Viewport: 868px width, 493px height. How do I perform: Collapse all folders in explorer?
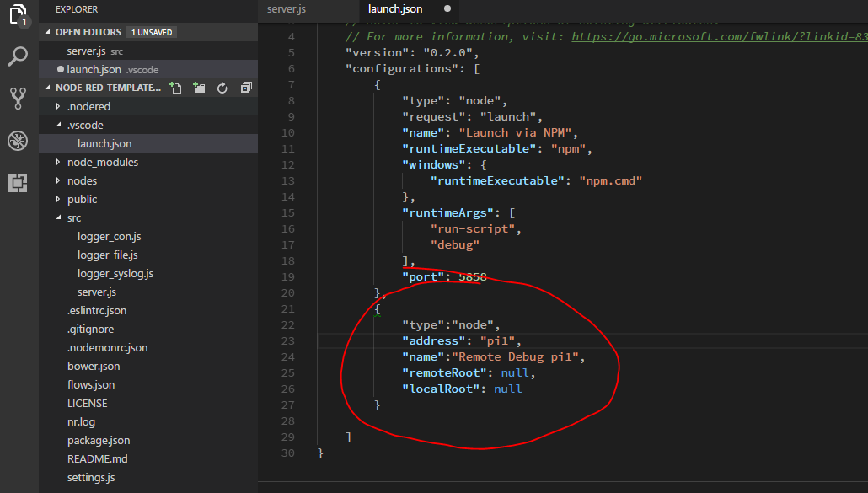click(246, 88)
